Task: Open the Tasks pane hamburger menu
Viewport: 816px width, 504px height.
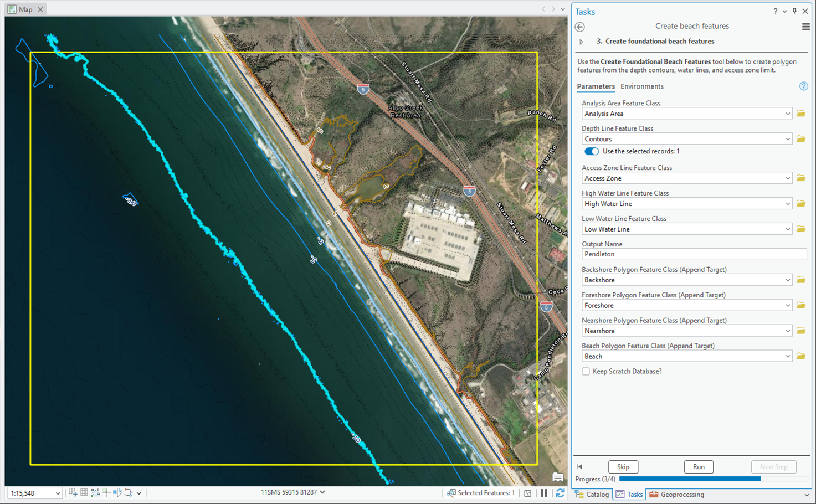Action: [805, 27]
